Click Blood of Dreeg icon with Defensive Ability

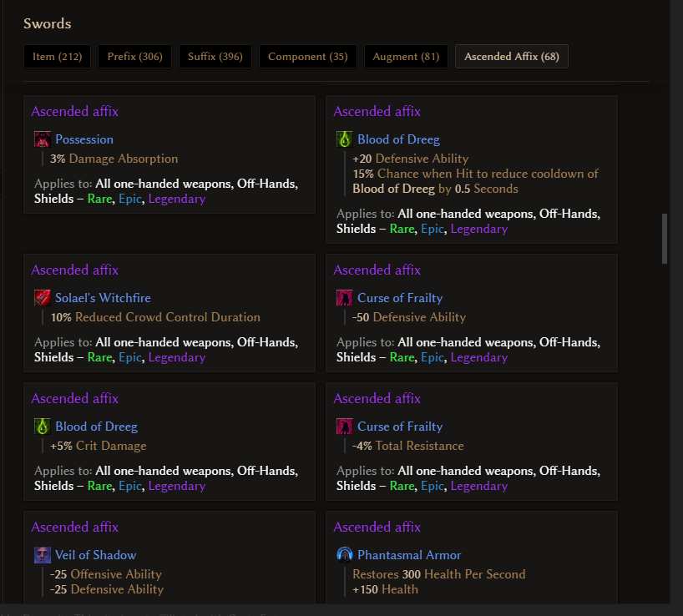[x=345, y=139]
